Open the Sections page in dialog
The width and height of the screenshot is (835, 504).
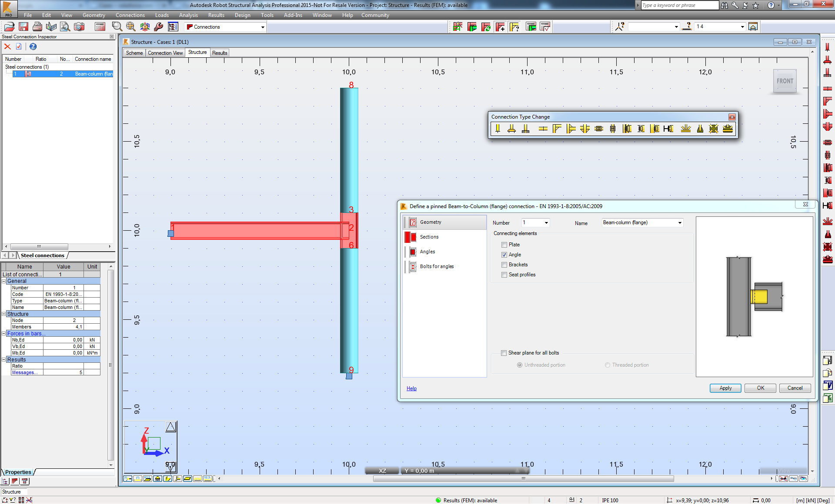pyautogui.click(x=429, y=237)
